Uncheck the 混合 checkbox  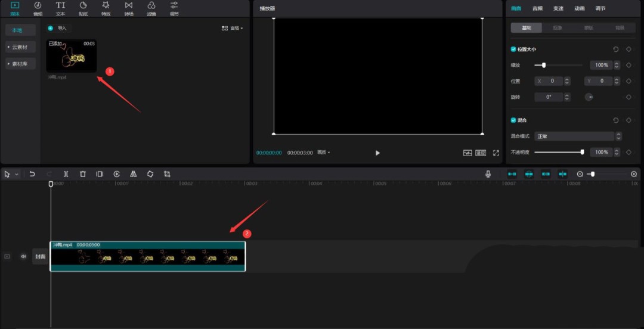pos(513,120)
